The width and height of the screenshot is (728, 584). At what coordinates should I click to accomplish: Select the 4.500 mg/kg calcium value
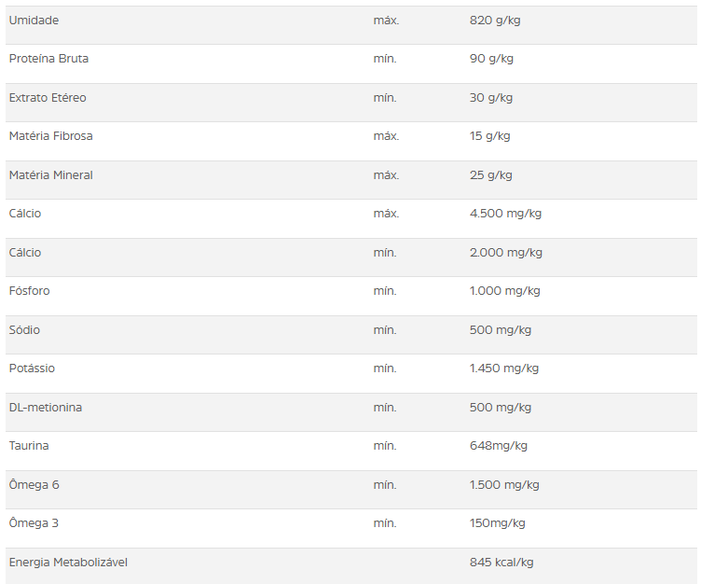(505, 214)
